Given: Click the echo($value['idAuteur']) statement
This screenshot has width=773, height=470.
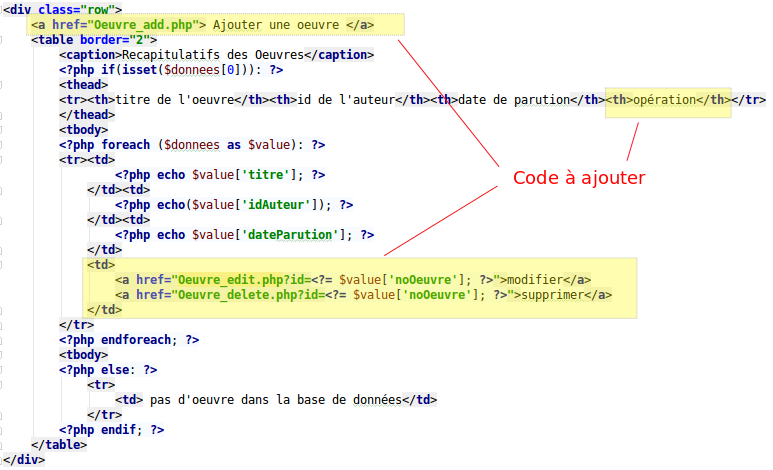Looking at the screenshot, I should tap(234, 204).
